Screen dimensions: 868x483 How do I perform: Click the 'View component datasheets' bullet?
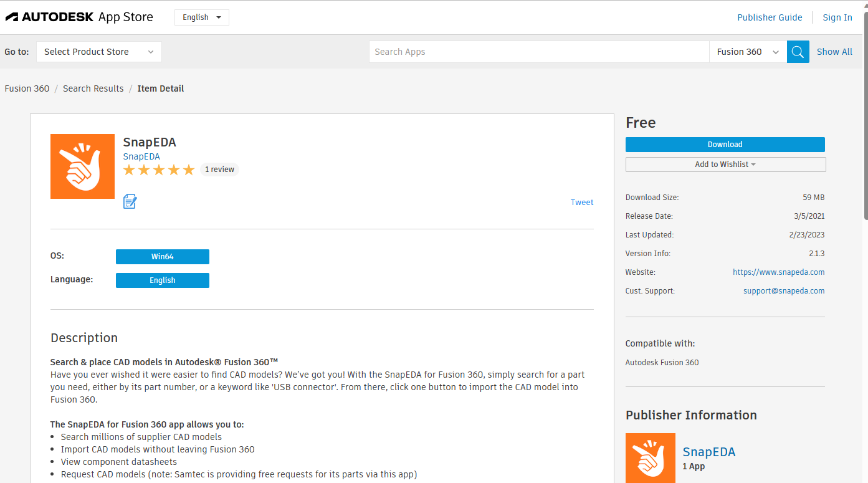pos(119,462)
